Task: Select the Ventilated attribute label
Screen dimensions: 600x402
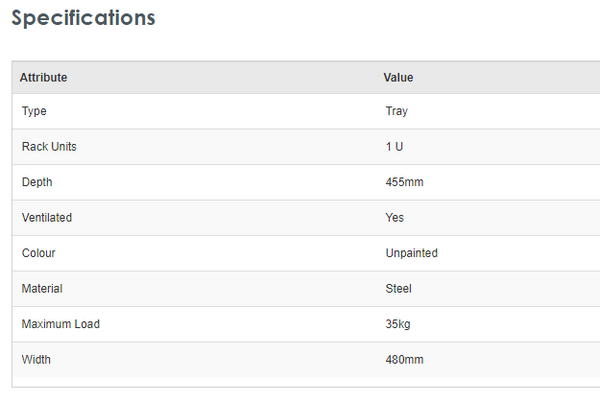Action: tap(47, 217)
